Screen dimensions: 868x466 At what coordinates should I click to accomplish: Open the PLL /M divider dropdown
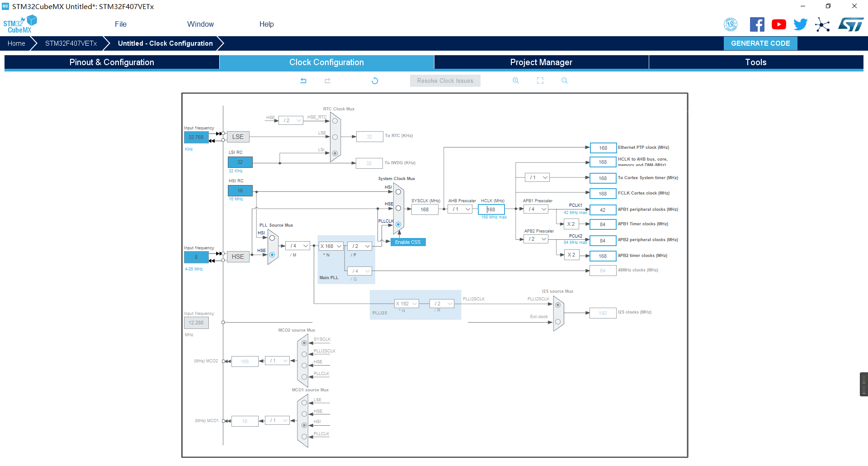tap(298, 246)
